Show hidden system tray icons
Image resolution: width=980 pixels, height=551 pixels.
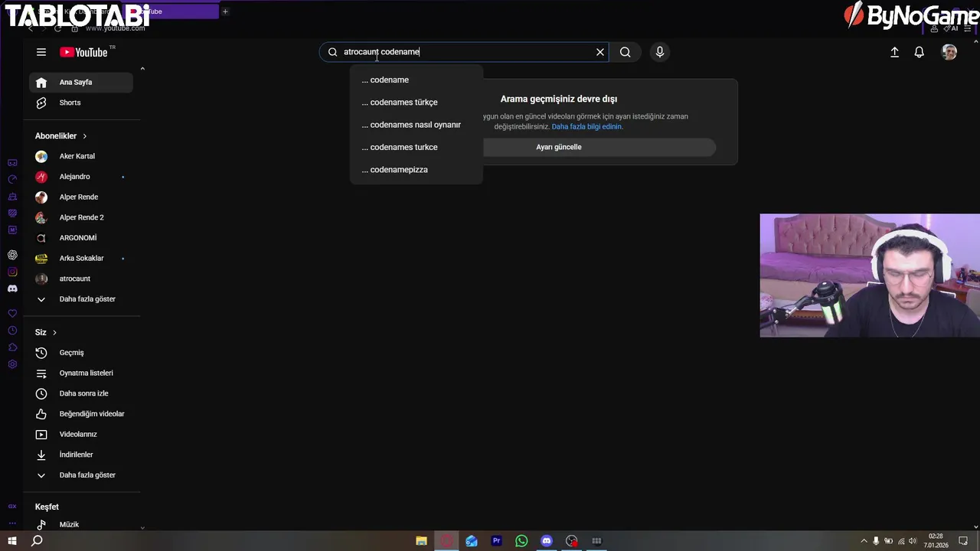864,541
